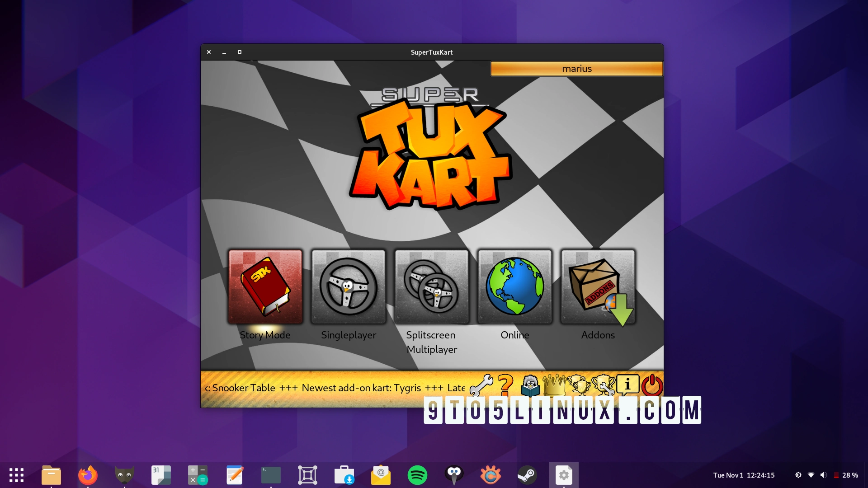Screen dimensions: 868x488
Task: Start Singleplayer with the steering wheel icon
Action: pos(349,286)
